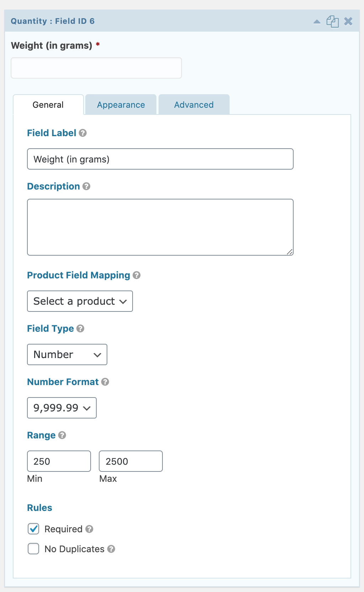The height and width of the screenshot is (592, 364).
Task: Delete the Weight field using the X
Action: (348, 21)
